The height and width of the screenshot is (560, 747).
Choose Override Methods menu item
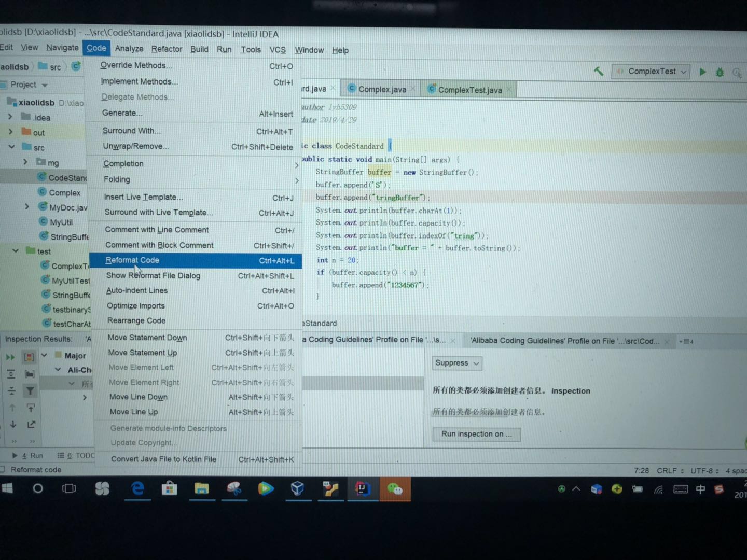coord(193,66)
